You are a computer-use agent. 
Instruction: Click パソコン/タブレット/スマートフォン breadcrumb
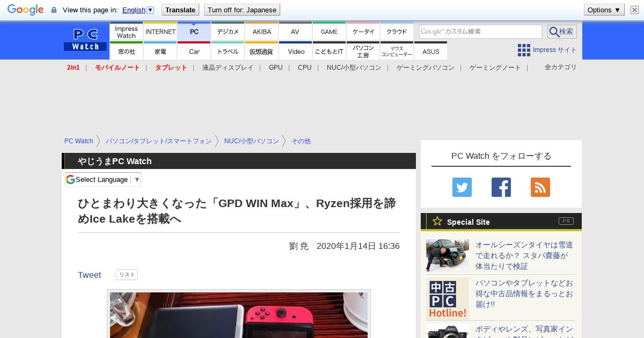tap(159, 141)
